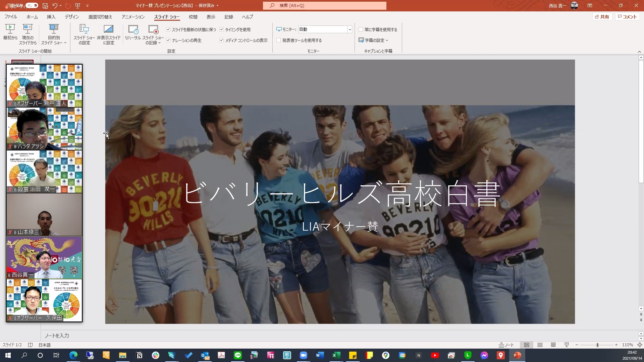Launch Slide Show from status bar icon

[x=567, y=345]
